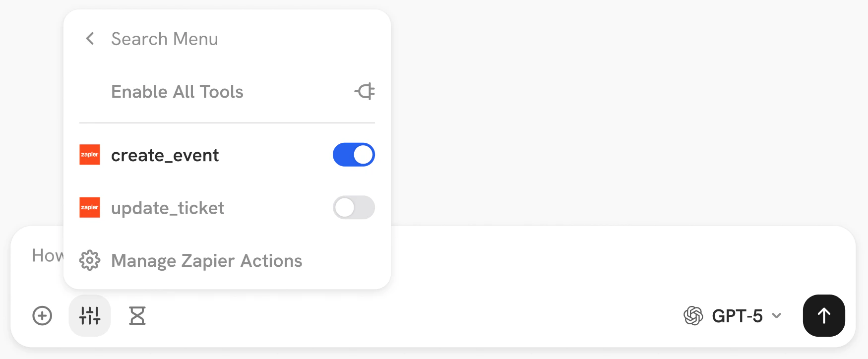Enable the update_ticket tool
868x359 pixels.
(353, 208)
